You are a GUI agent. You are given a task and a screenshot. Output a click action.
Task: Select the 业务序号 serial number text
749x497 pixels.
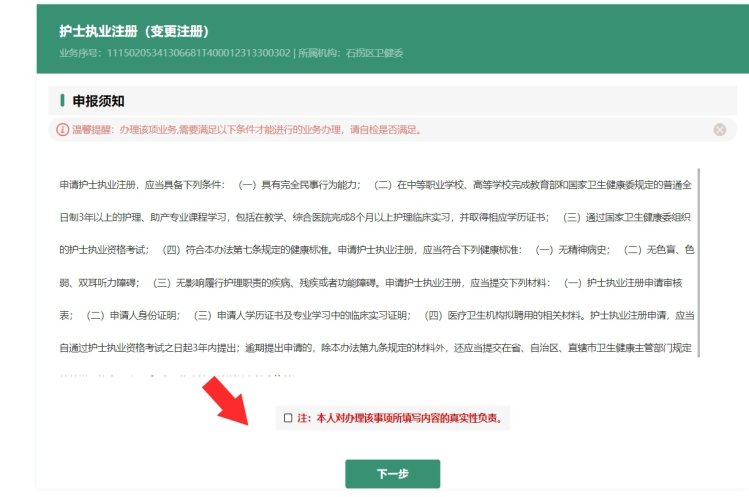[x=175, y=52]
